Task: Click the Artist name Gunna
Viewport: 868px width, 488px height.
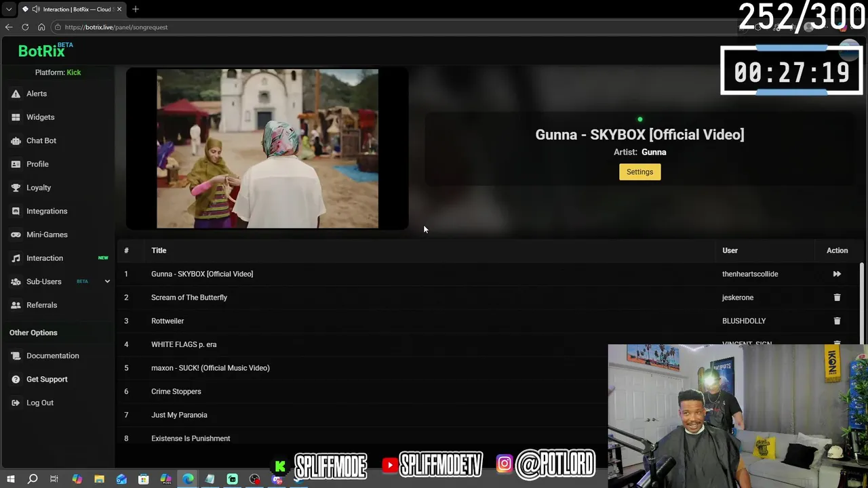Action: (654, 152)
